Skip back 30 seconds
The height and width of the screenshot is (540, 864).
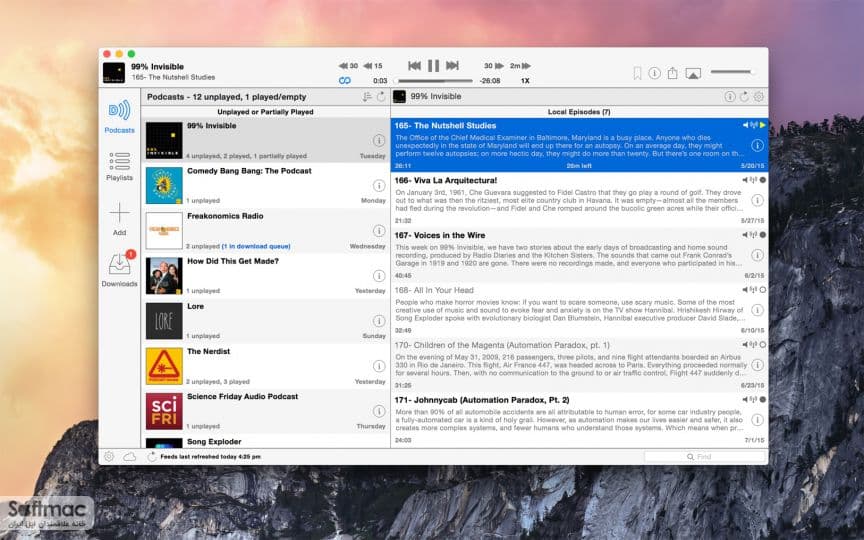point(348,66)
